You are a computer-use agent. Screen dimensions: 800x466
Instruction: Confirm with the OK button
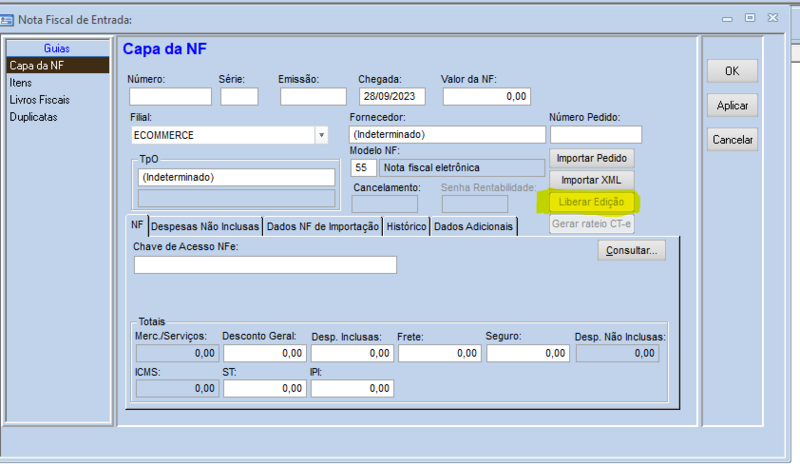[732, 71]
